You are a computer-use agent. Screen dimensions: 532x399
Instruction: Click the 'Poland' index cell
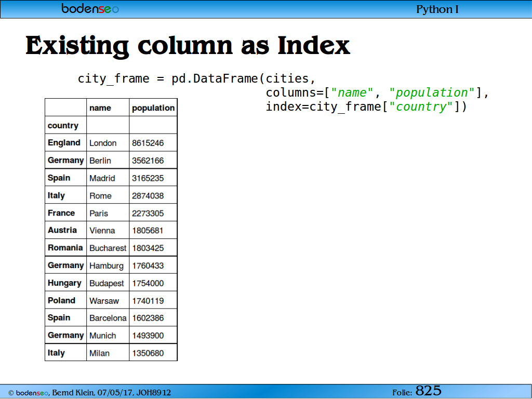point(66,301)
